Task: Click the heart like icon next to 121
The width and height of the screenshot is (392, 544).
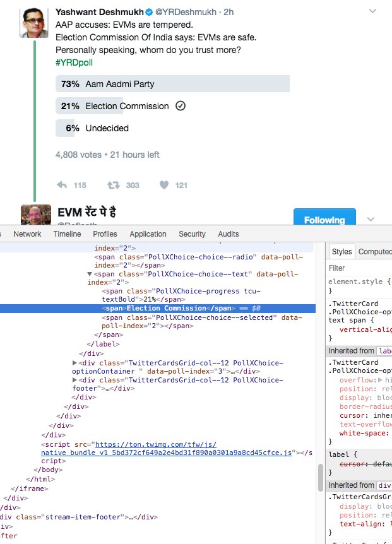Action: pos(164,185)
